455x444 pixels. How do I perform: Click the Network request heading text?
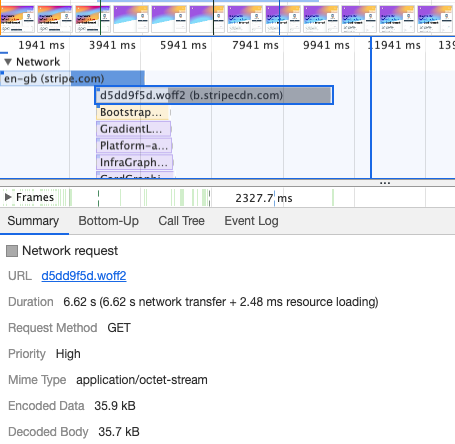point(70,251)
